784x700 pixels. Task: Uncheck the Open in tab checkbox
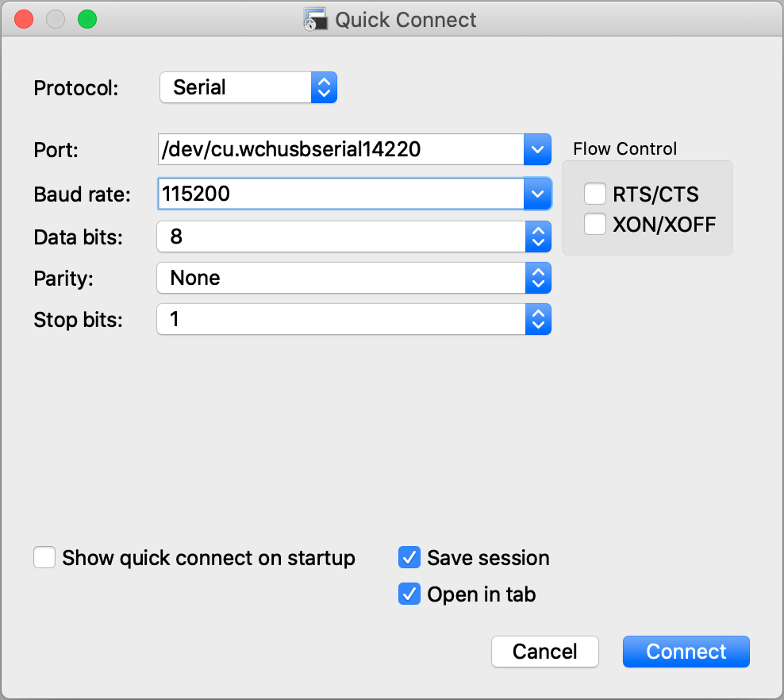pos(409,594)
